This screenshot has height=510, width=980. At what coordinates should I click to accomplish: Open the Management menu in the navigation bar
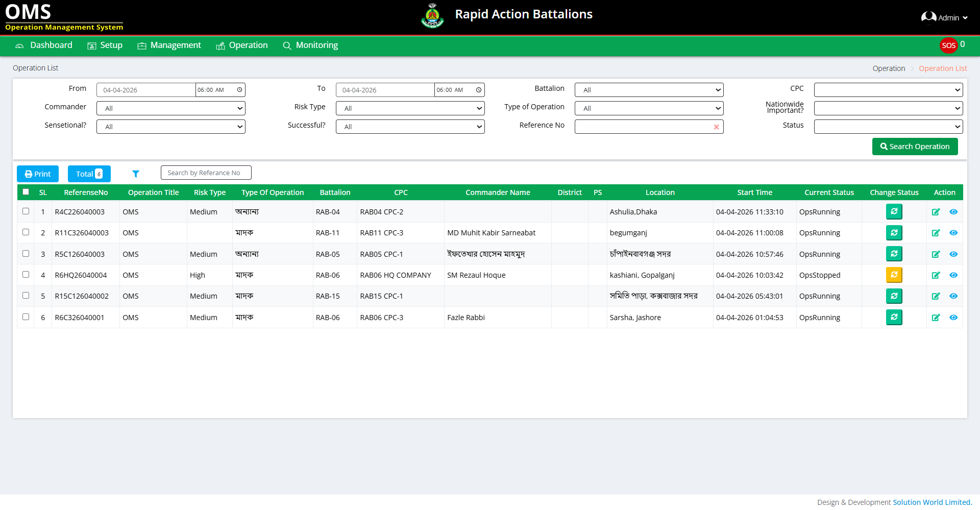pyautogui.click(x=169, y=45)
